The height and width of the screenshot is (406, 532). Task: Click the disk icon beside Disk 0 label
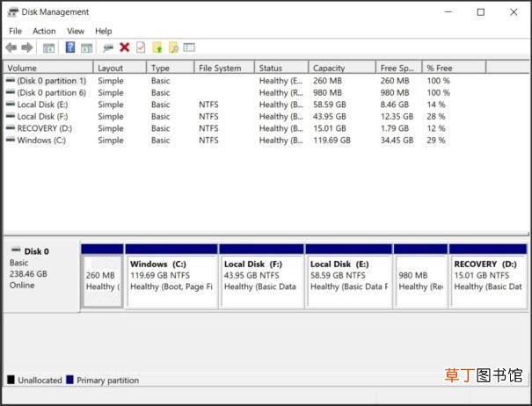16,250
